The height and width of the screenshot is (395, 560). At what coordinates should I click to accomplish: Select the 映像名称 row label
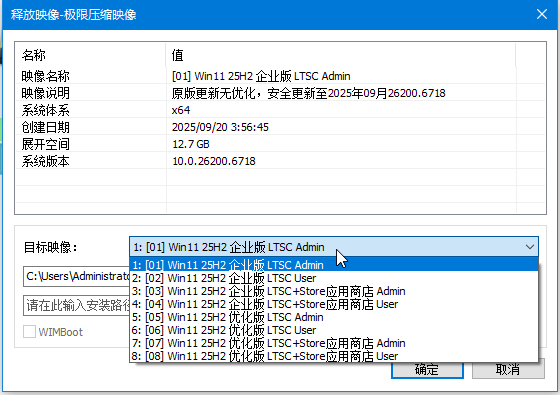coord(45,76)
